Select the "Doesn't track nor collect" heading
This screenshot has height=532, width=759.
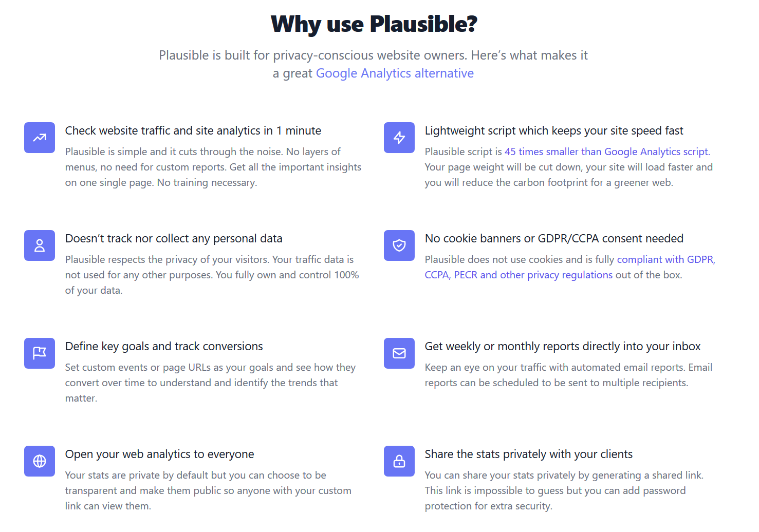(174, 239)
